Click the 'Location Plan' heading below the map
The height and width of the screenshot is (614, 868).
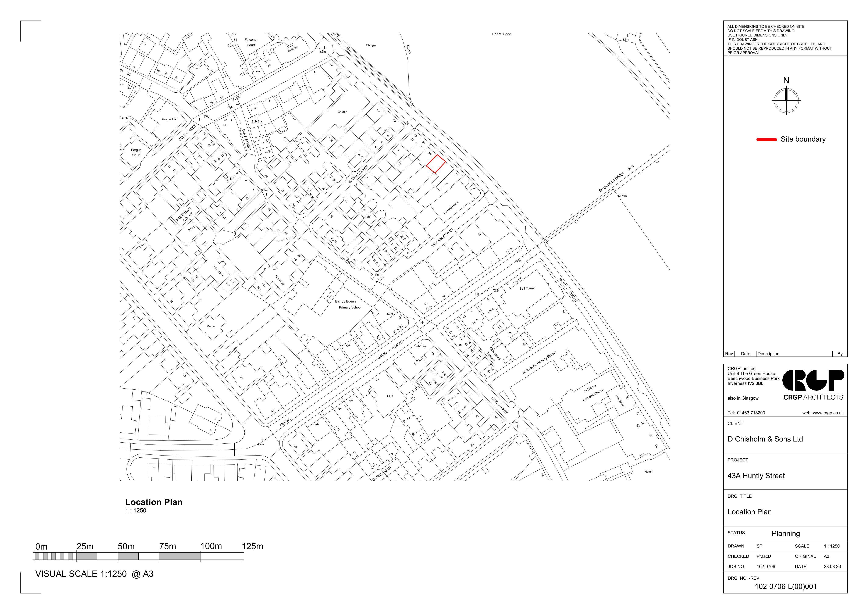pos(154,502)
